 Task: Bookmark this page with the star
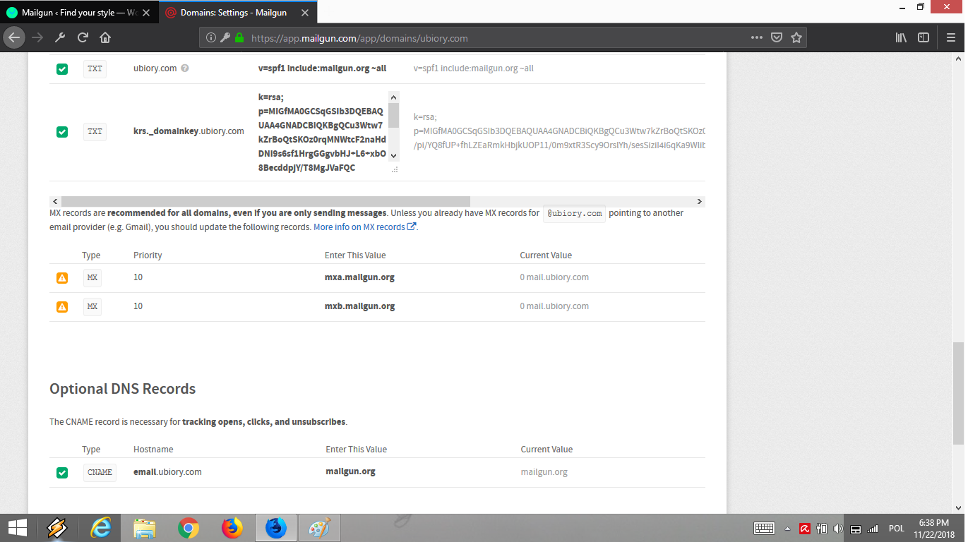point(796,37)
